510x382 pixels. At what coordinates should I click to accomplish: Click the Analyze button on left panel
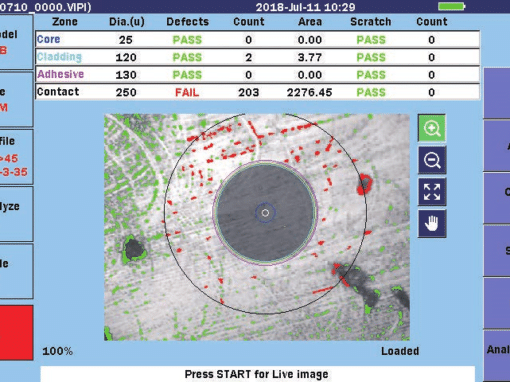click(x=16, y=214)
